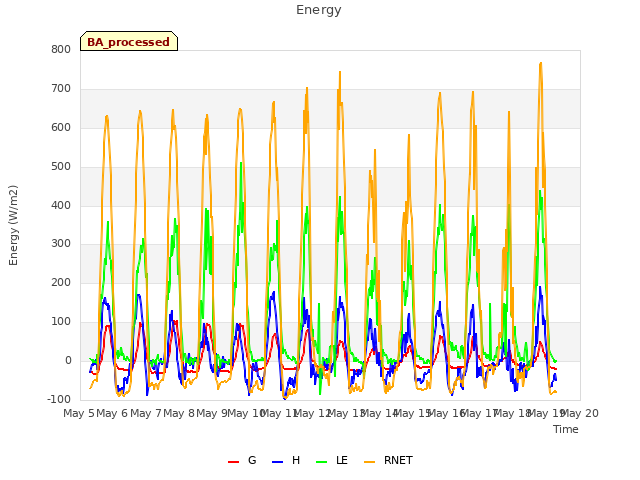Click the red G legend color marker
Viewport: 640px width, 480px height.
(233, 462)
